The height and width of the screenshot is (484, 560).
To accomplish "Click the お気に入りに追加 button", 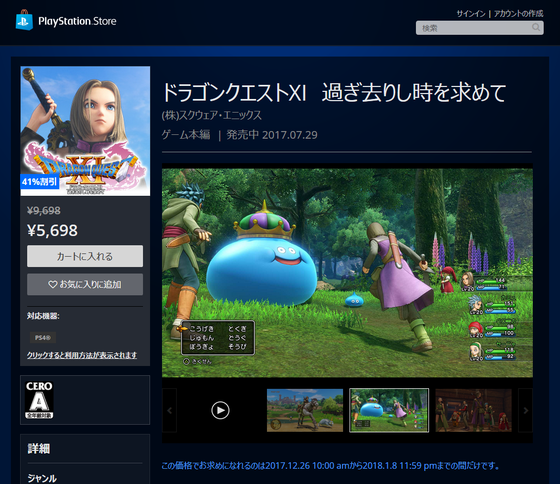I will pos(85,284).
